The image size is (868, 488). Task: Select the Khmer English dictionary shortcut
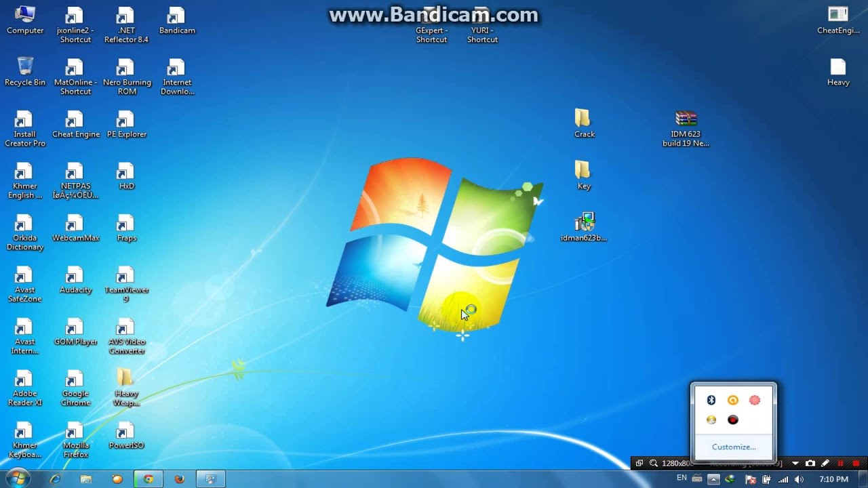(25, 181)
